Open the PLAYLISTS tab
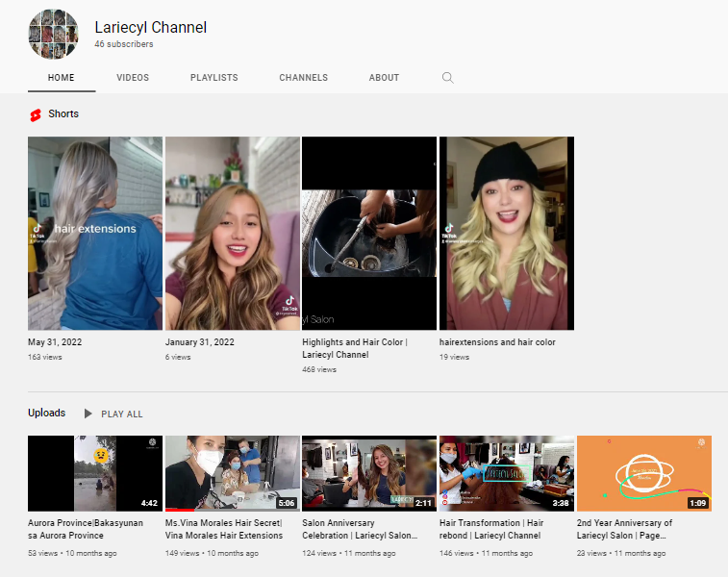Image resolution: width=728 pixels, height=577 pixels. pos(214,78)
